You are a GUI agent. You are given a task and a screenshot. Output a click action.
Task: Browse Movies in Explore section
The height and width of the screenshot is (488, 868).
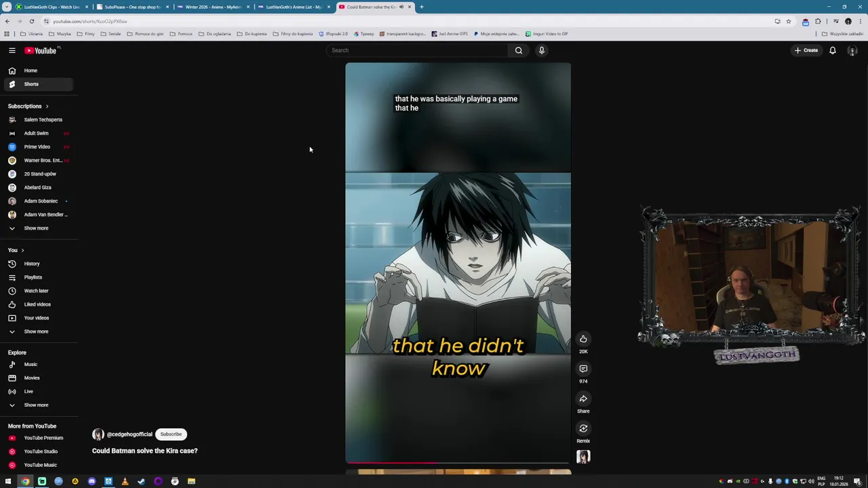(x=38, y=378)
